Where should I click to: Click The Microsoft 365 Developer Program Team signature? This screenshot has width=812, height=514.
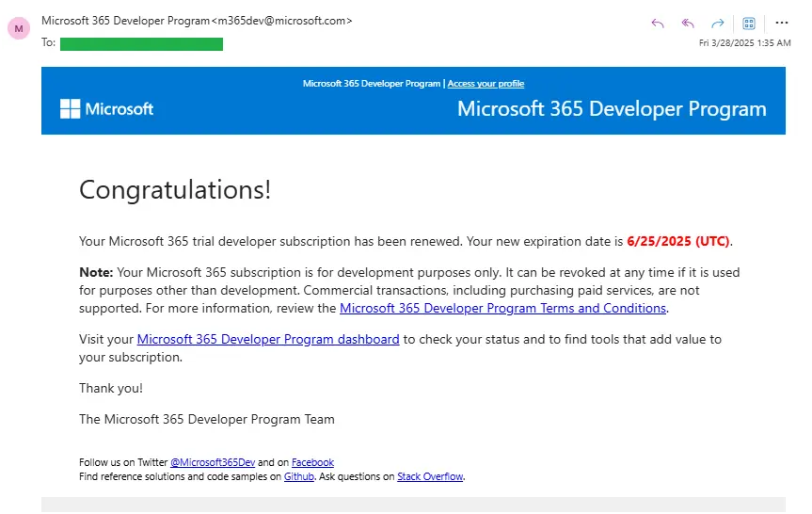tap(207, 419)
